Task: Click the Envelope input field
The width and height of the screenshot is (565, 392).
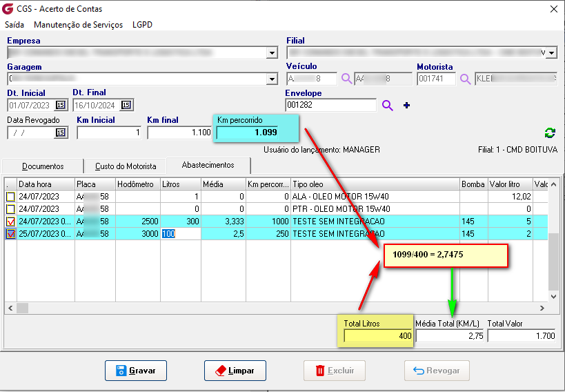Action: [330, 105]
